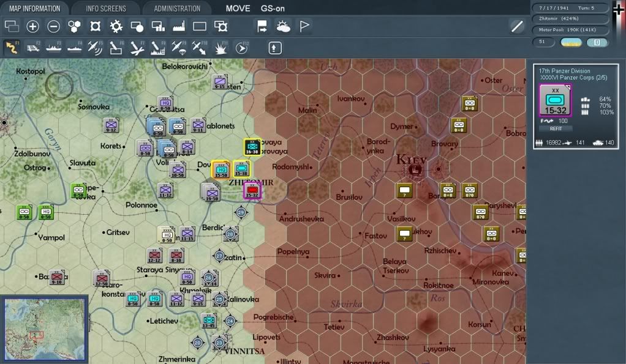
Task: Select the yellow-bordered 16-38 unit
Action: tap(252, 147)
